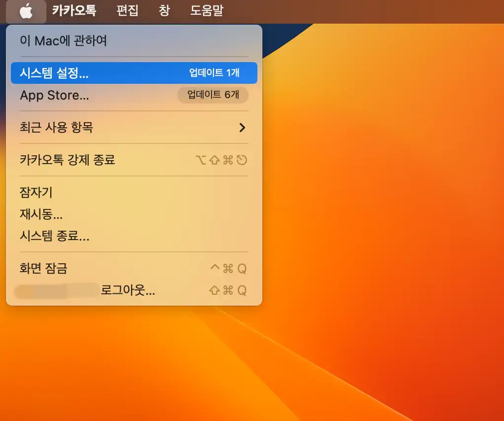Expand 최근 사용 항목 submenu

pyautogui.click(x=134, y=128)
